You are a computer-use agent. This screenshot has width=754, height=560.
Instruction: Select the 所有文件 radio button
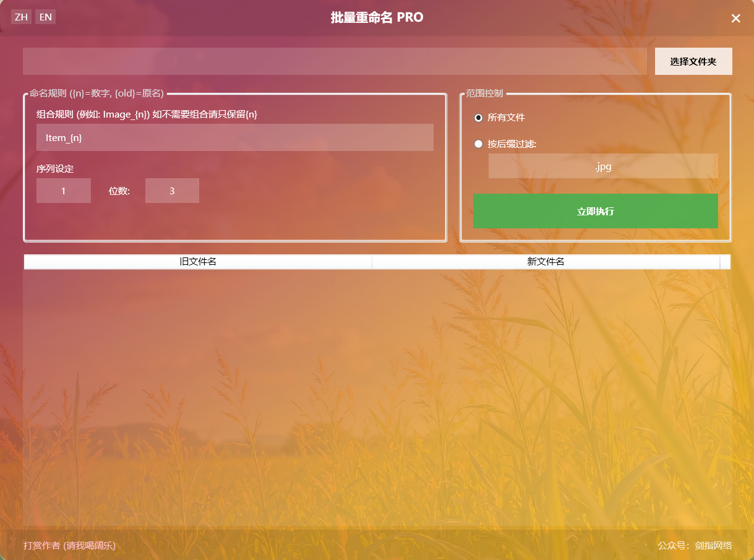(x=478, y=118)
